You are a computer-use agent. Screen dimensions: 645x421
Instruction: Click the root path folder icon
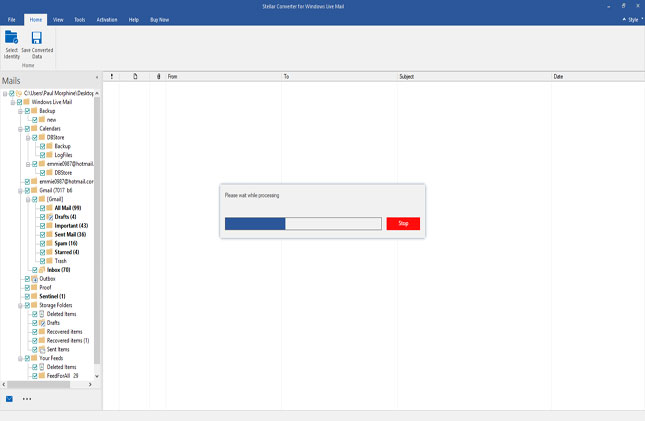tap(19, 93)
